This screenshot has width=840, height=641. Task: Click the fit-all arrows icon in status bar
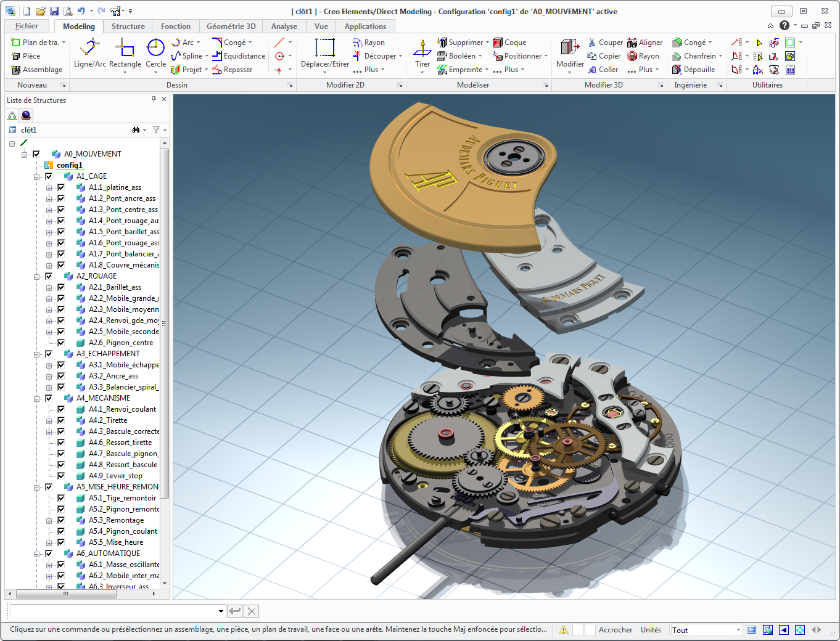coord(800,630)
